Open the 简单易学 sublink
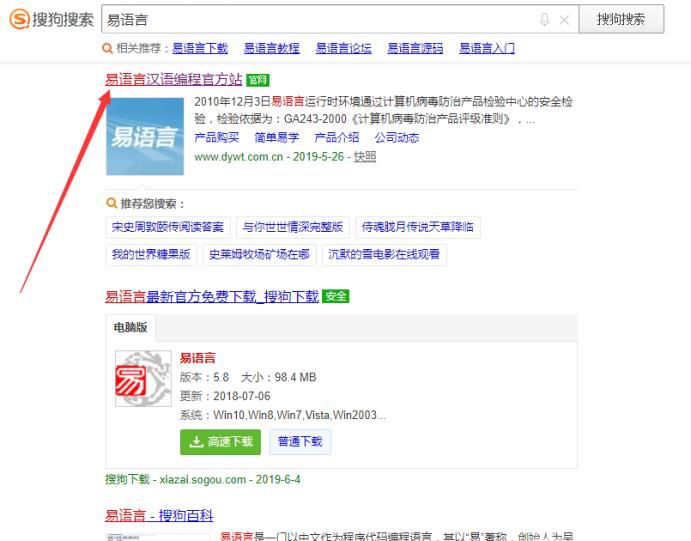Screen dimensions: 691x541 (277, 137)
